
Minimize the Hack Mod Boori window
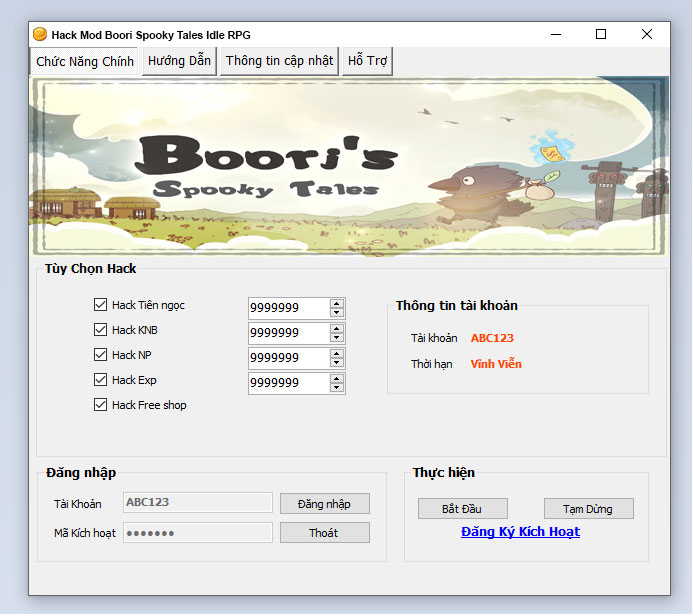[556, 34]
